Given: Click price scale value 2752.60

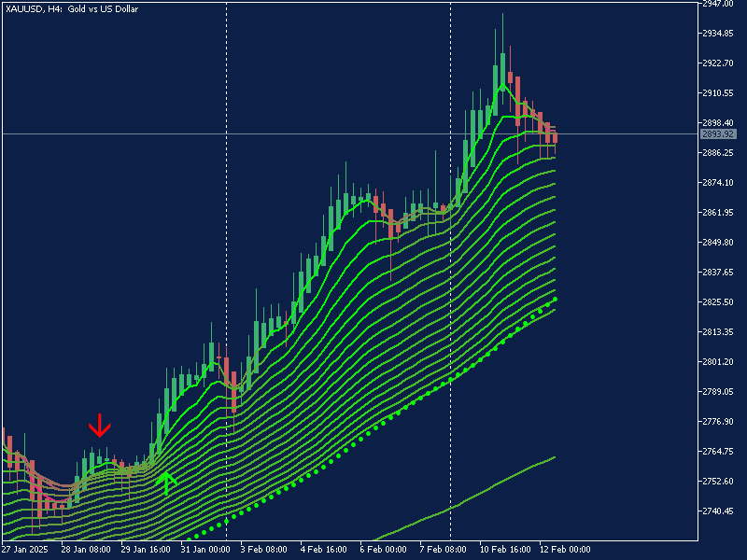Looking at the screenshot, I should (718, 482).
